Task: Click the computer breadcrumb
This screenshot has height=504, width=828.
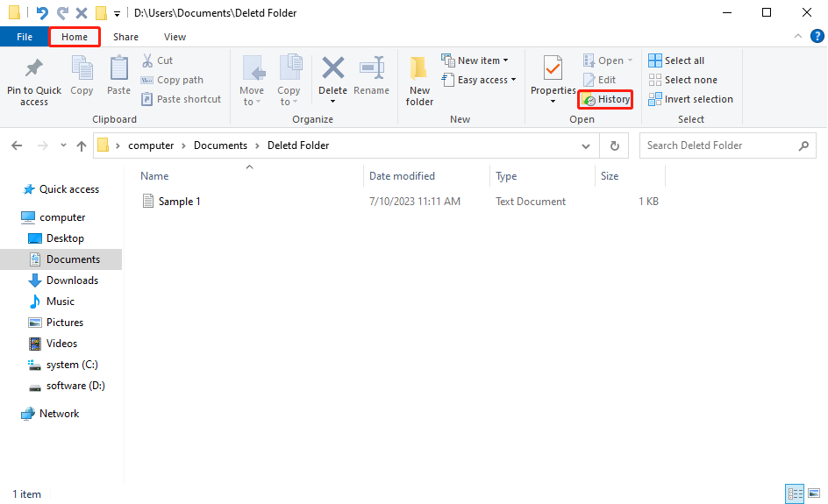Action: point(151,146)
